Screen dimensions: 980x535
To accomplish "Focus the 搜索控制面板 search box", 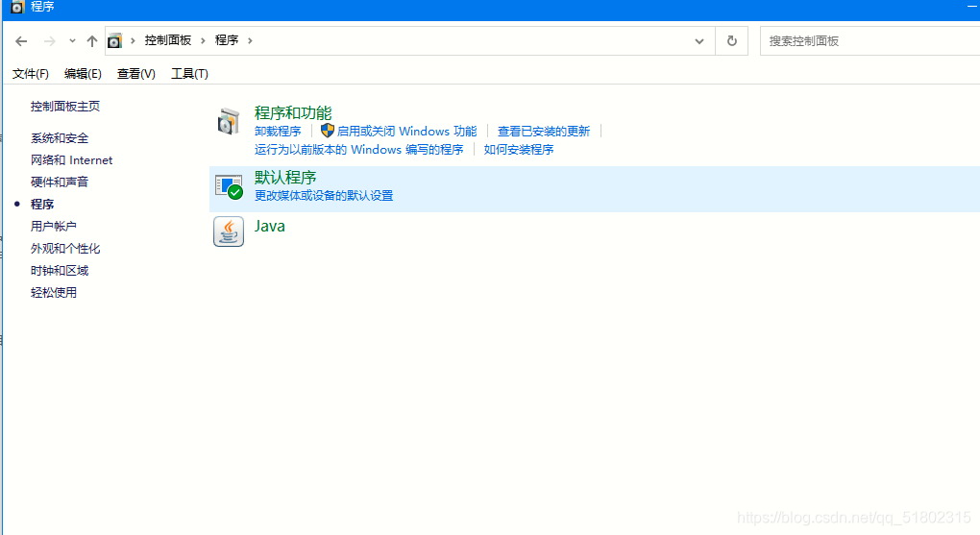I will [x=870, y=41].
